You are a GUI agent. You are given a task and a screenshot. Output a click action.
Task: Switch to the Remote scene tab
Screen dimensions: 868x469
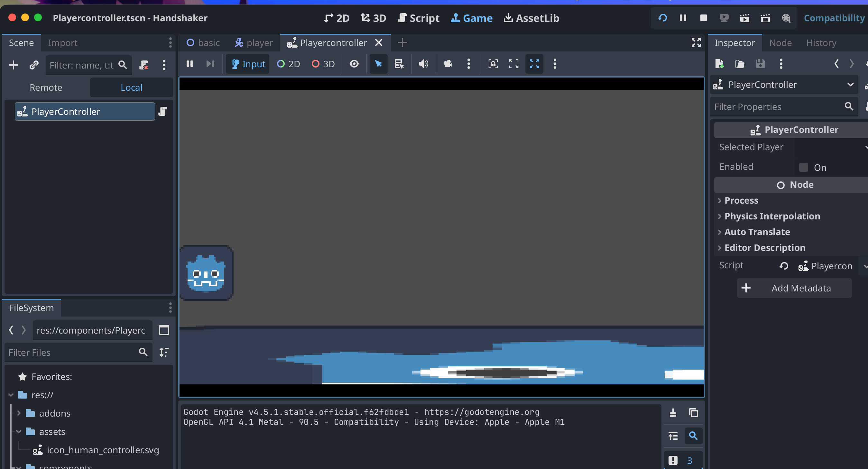click(46, 87)
